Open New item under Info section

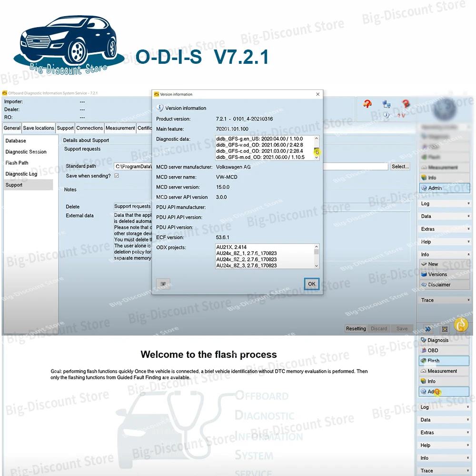coord(445,264)
